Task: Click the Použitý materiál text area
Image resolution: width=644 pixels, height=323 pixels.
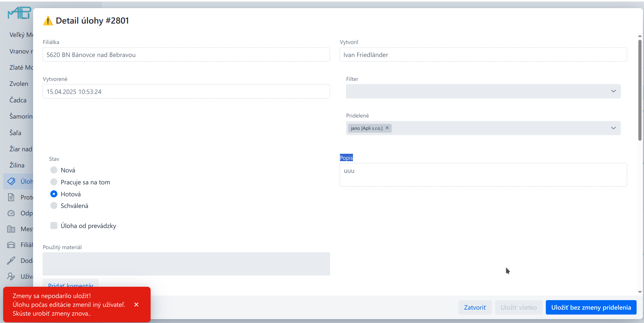Action: (x=186, y=264)
